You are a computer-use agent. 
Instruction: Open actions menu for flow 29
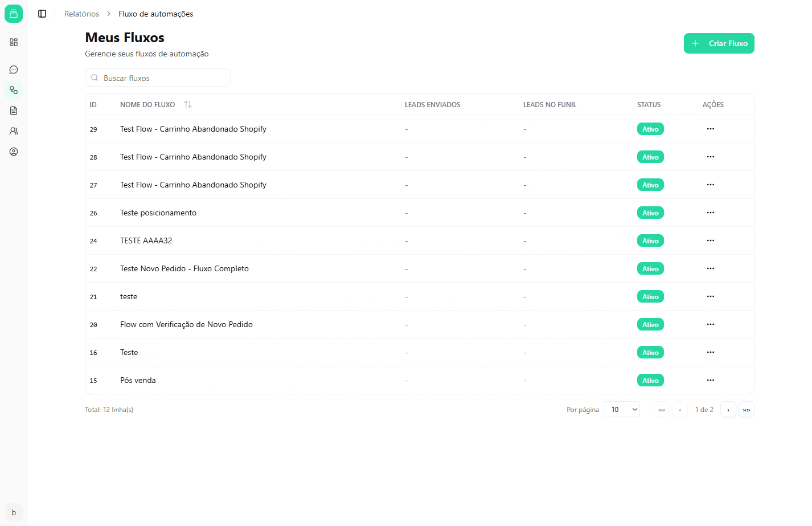(x=711, y=129)
